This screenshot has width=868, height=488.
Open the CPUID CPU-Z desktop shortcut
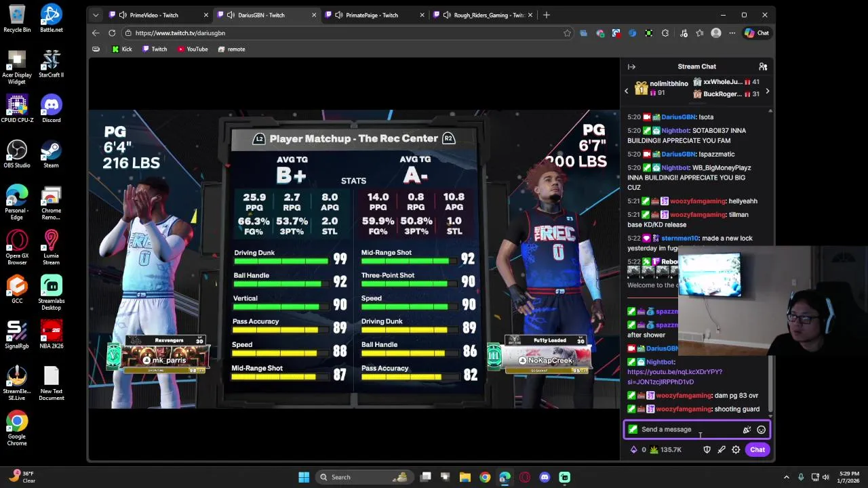click(x=17, y=108)
